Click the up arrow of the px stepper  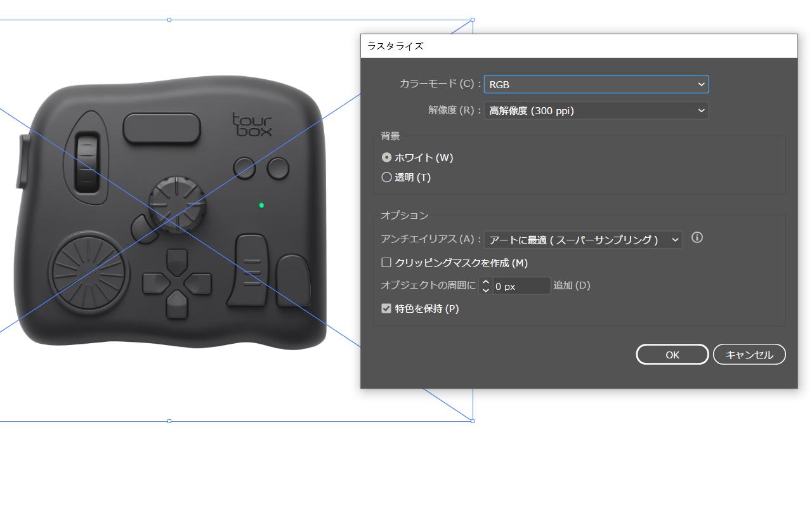[486, 282]
